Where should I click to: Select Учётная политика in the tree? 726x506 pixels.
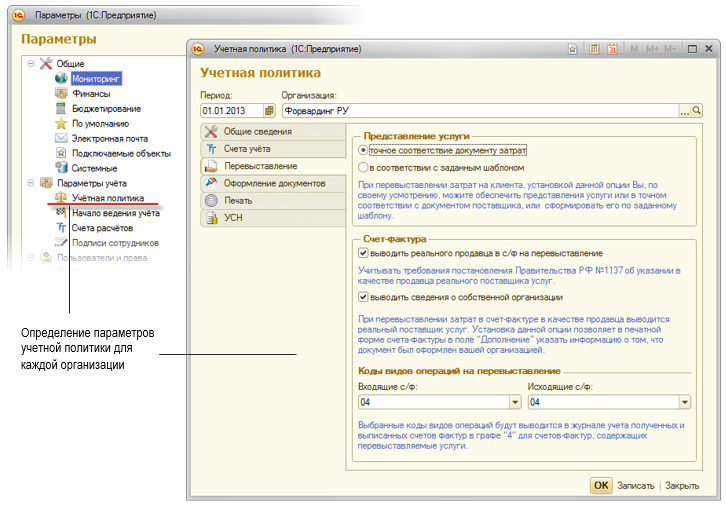[x=108, y=198]
